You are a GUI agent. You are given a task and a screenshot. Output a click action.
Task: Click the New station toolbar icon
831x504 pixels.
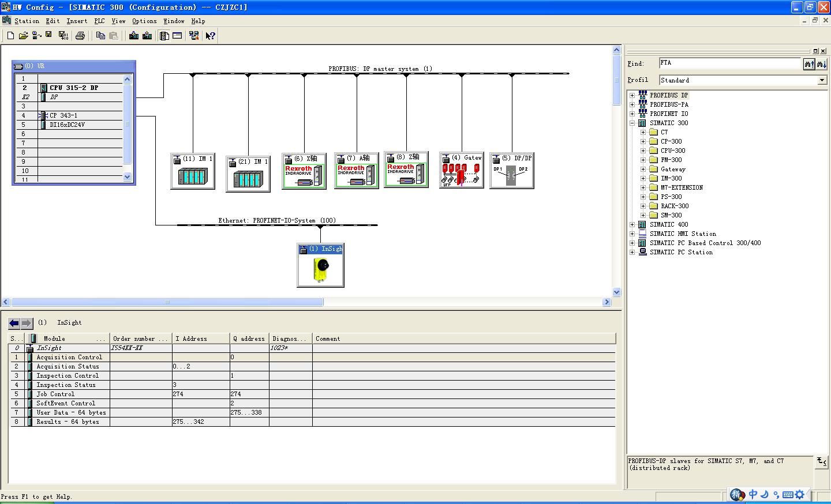click(10, 36)
